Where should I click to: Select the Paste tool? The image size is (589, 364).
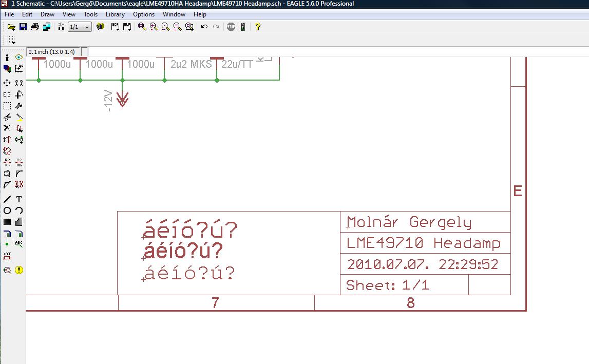19,117
